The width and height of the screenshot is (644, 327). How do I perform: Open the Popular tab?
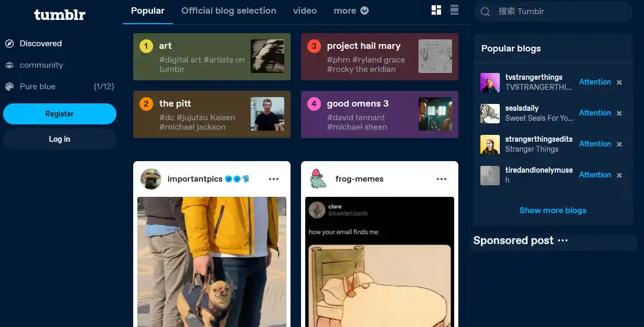click(x=147, y=10)
